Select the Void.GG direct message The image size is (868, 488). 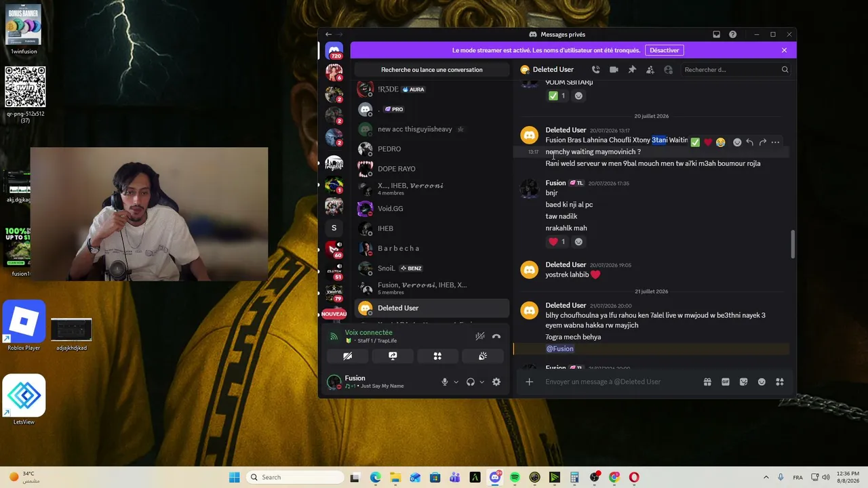pyautogui.click(x=432, y=209)
